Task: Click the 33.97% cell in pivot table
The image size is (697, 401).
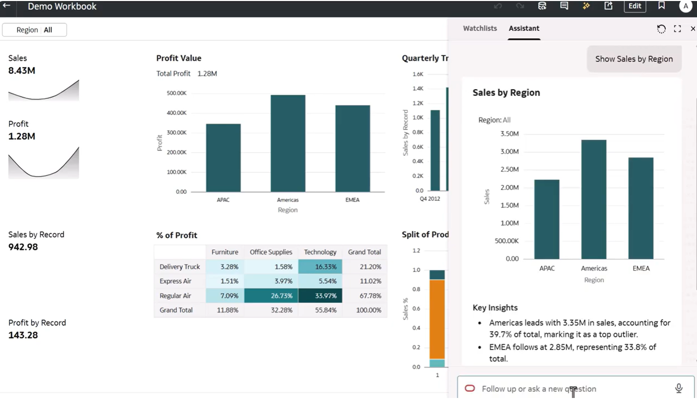Action: click(x=320, y=296)
